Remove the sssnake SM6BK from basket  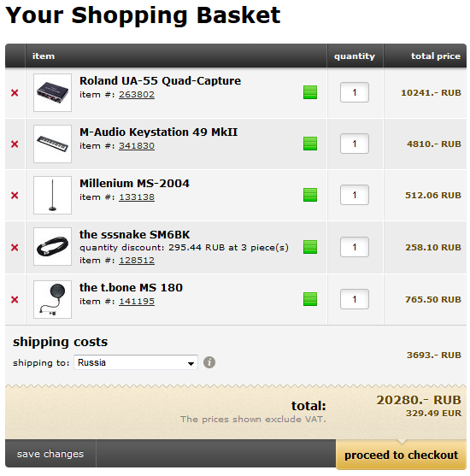tap(15, 248)
